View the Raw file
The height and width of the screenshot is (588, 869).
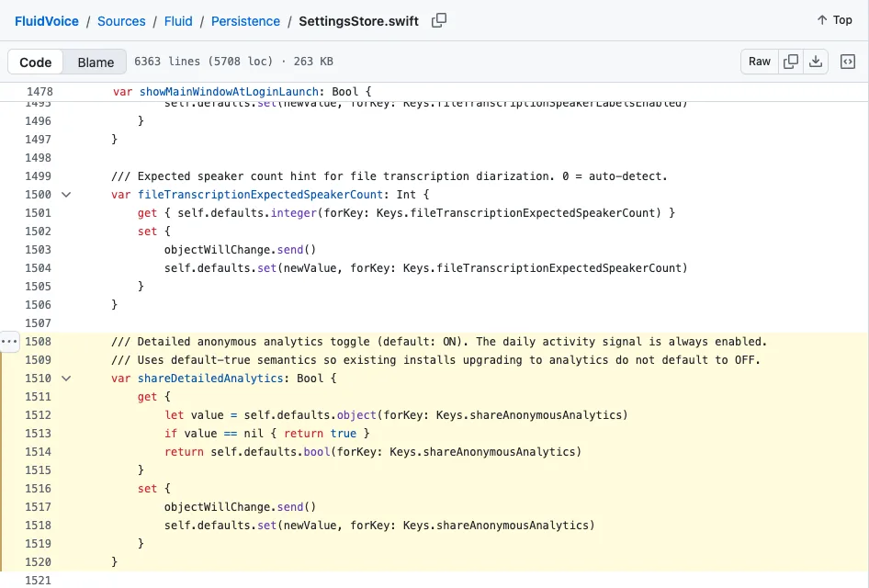point(760,62)
